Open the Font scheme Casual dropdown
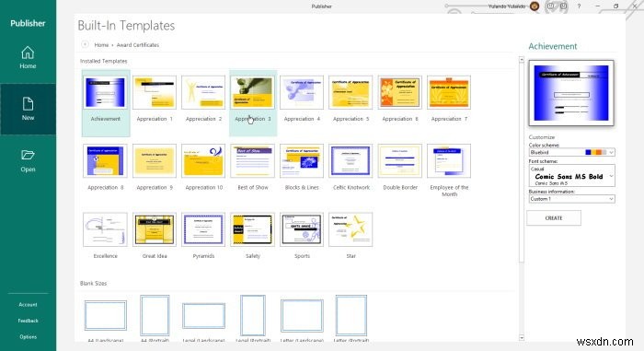The image size is (644, 351). point(571,176)
